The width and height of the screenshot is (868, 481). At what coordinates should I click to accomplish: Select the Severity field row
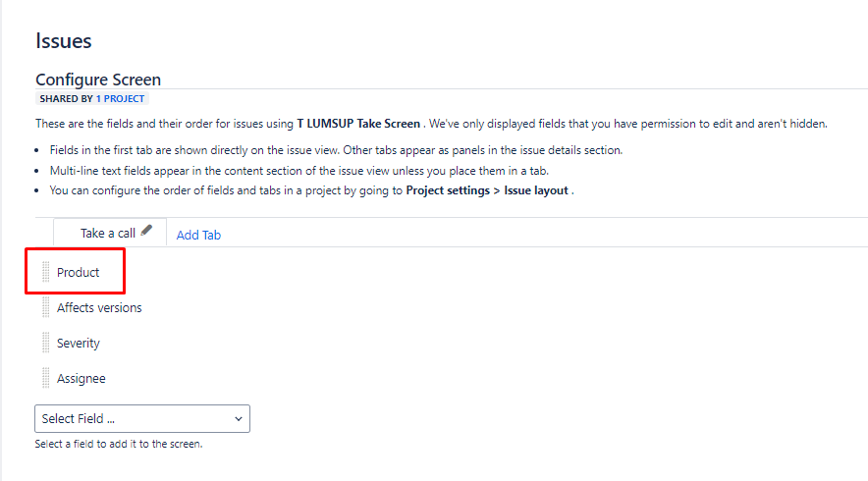78,344
